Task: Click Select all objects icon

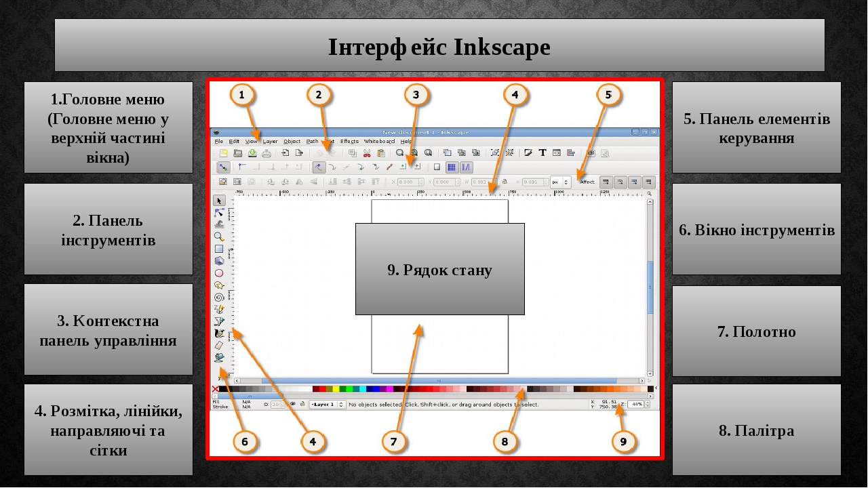Action: tap(223, 182)
